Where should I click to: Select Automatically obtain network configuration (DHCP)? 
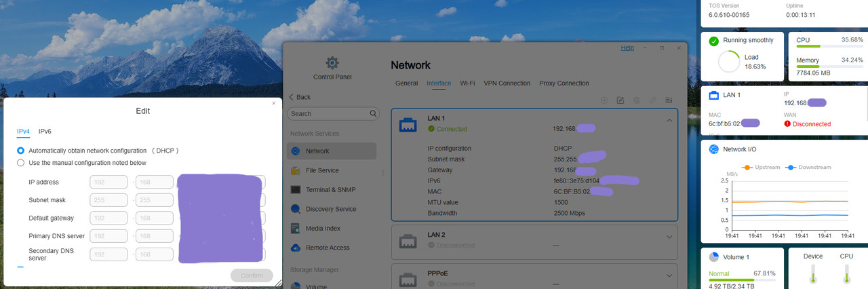21,151
